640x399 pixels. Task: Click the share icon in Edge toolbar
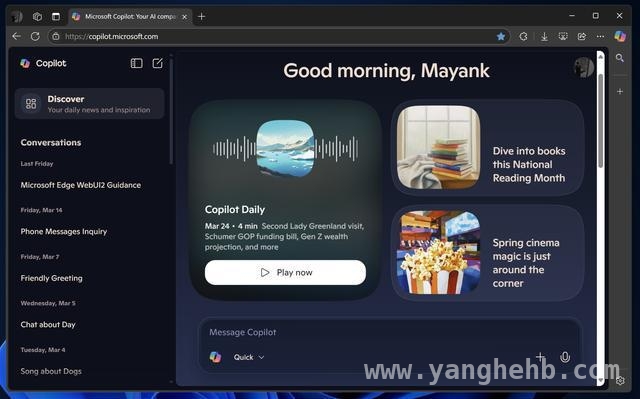click(582, 37)
